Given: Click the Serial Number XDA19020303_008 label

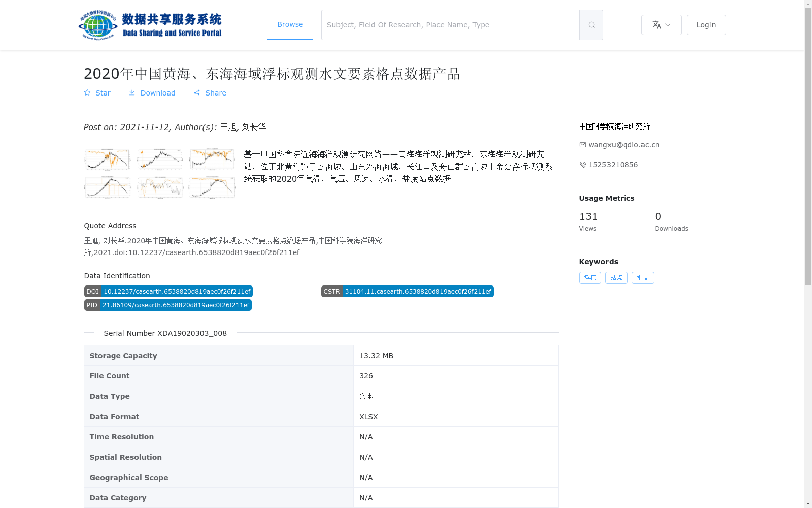Looking at the screenshot, I should (x=165, y=333).
